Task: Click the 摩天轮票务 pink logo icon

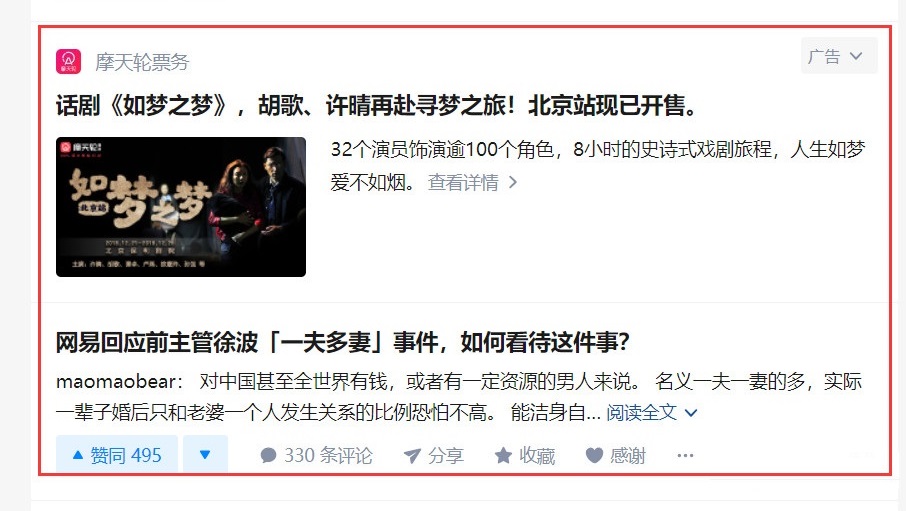Action: click(68, 61)
